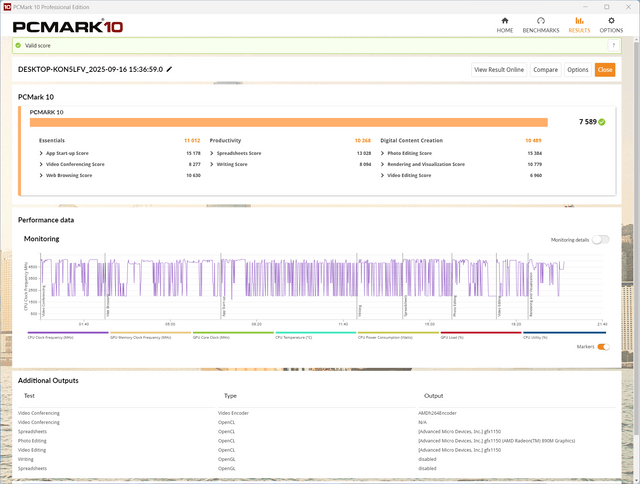Click the pencil icon to rename result

[x=169, y=69]
